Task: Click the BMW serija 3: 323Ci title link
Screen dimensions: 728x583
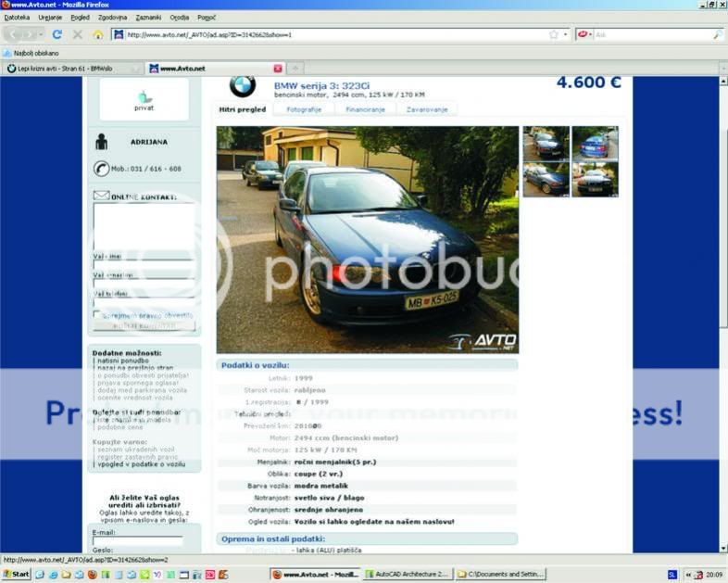Action: point(321,85)
